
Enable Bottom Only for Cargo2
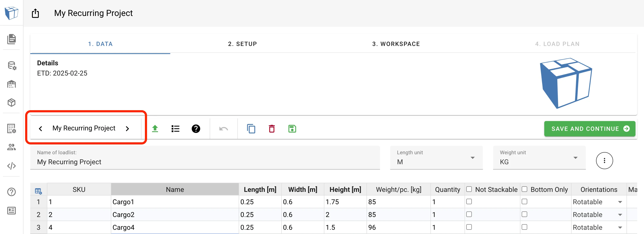coord(524,214)
